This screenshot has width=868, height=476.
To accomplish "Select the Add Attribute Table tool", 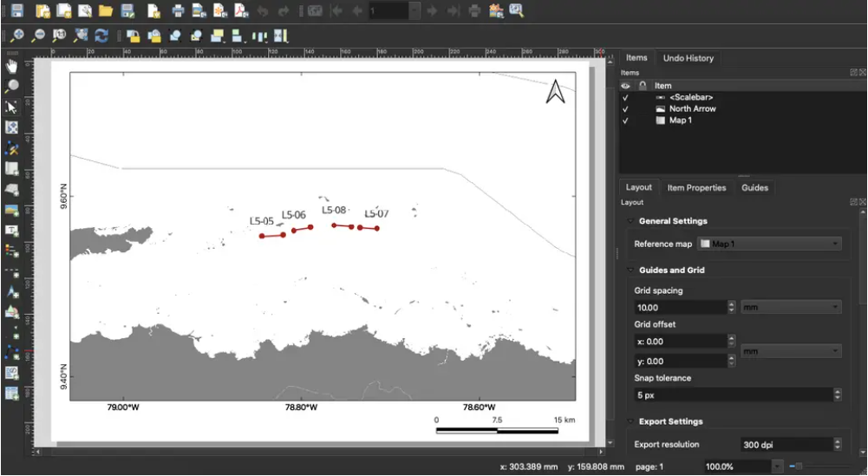I will click(x=11, y=394).
